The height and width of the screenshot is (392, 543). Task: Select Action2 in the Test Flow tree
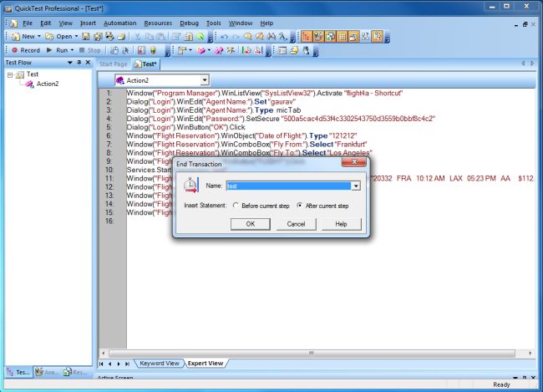[48, 84]
